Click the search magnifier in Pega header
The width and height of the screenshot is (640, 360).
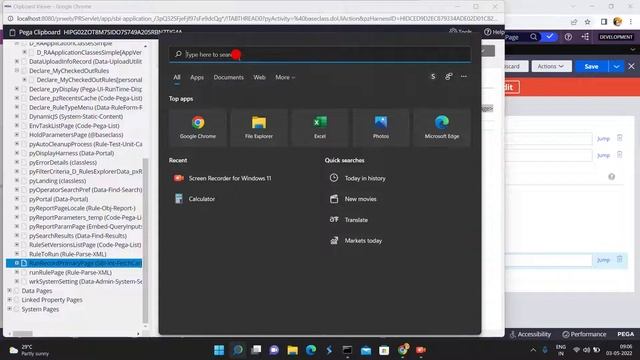click(x=533, y=37)
